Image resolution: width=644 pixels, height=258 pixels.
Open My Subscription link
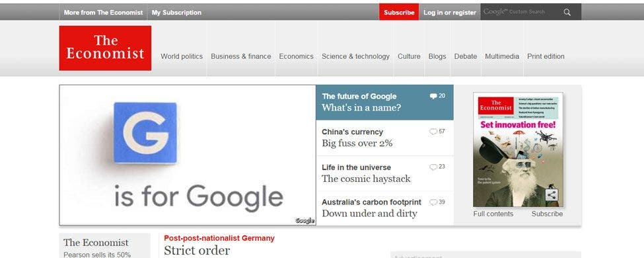[176, 13]
